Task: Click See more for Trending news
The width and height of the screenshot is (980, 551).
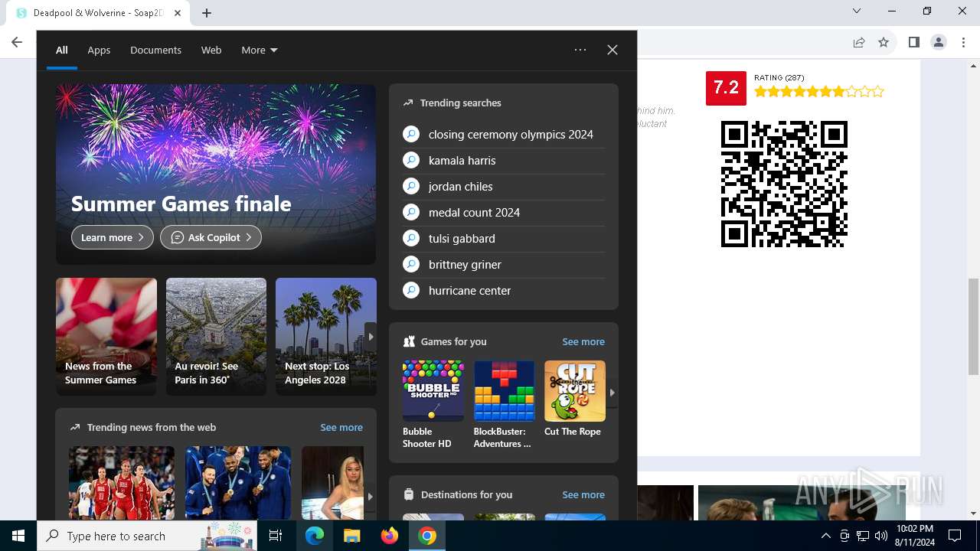Action: 341,427
